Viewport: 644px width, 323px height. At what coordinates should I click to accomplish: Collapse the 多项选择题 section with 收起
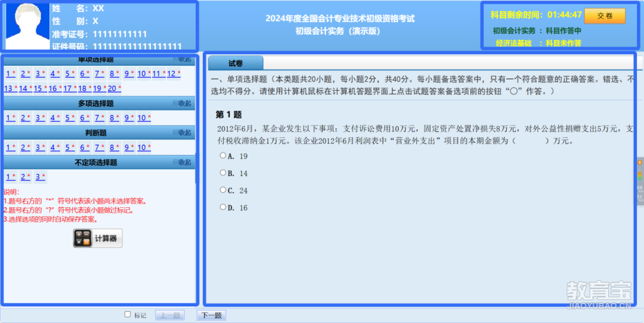point(182,103)
